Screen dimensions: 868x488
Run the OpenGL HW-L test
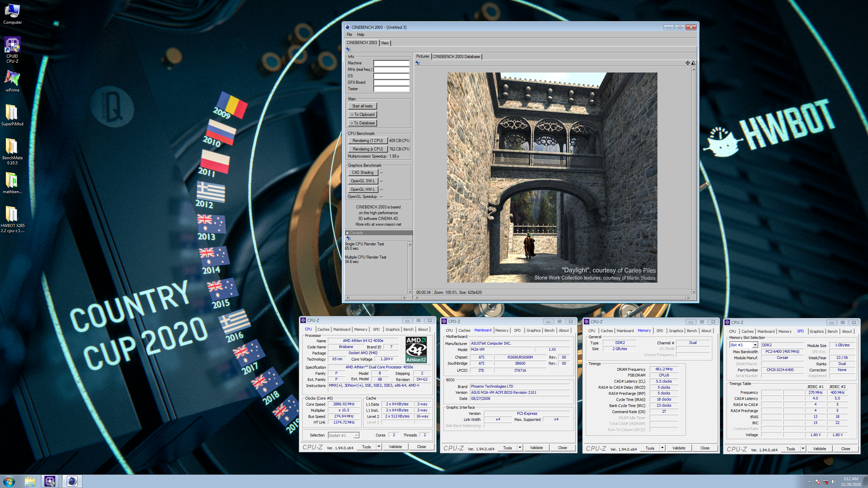point(363,189)
